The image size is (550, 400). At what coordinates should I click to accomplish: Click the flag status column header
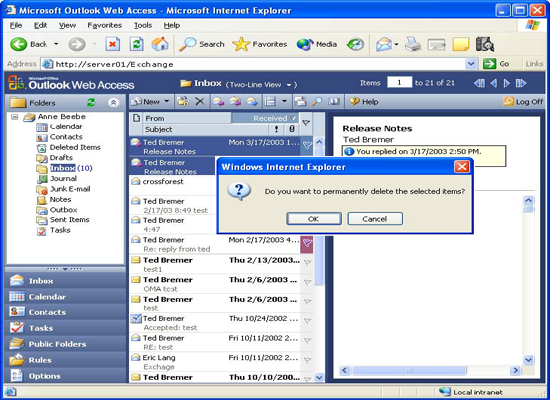tap(306, 123)
